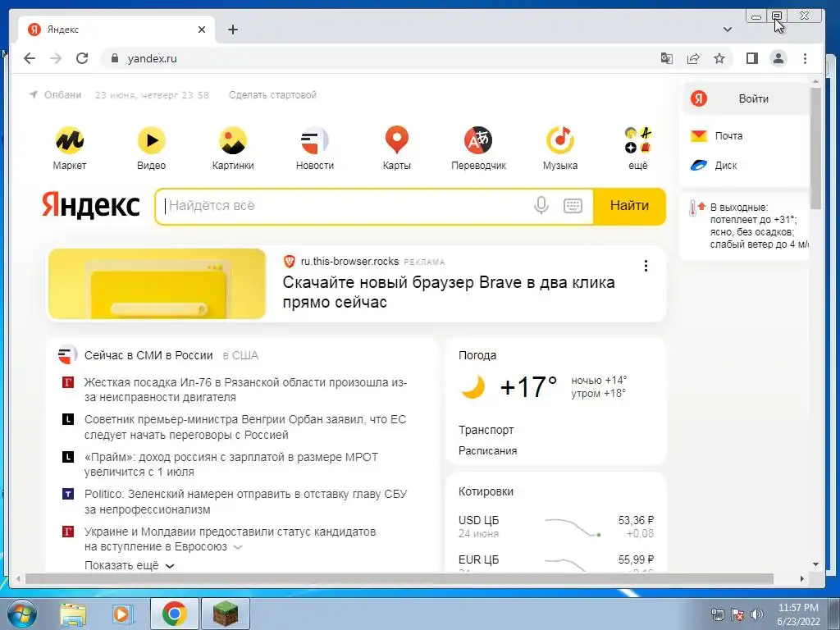Open a new tab with plus button
Image resolution: width=840 pixels, height=630 pixels.
(x=232, y=30)
